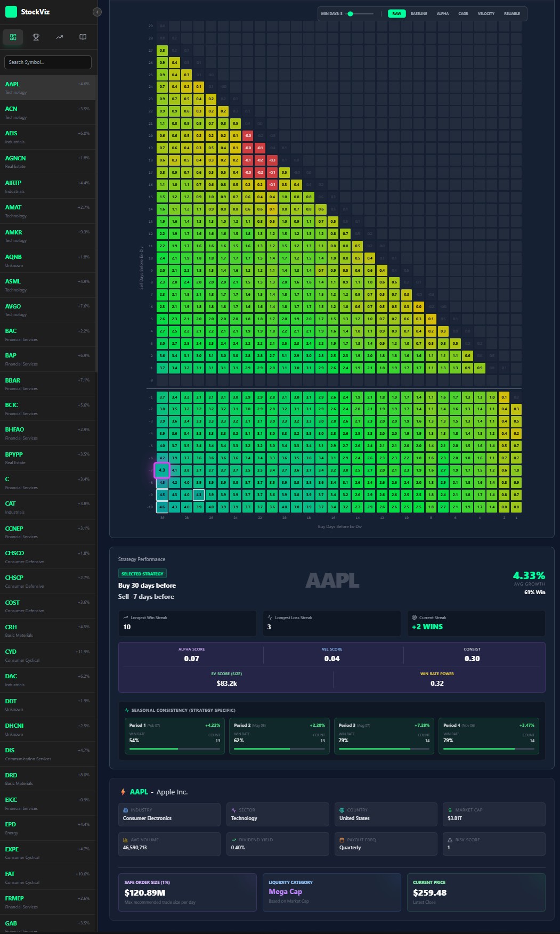
Task: Click the trending chart line icon
Action: (x=60, y=37)
